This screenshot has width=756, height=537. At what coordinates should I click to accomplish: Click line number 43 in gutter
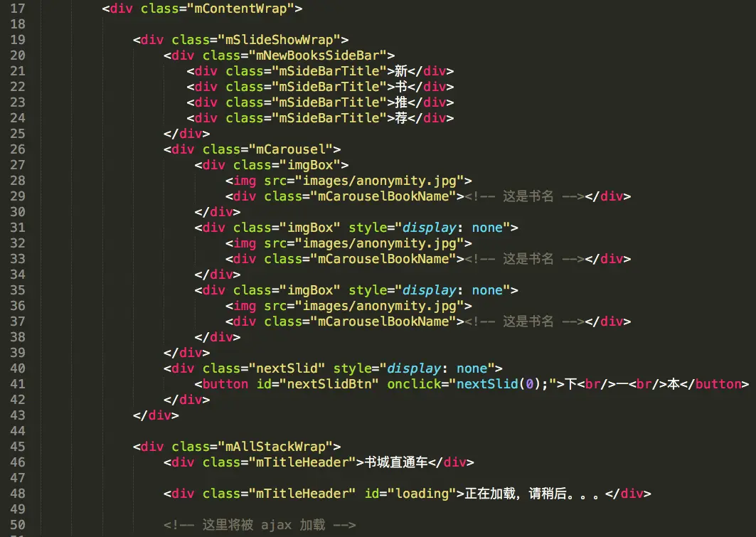[18, 415]
